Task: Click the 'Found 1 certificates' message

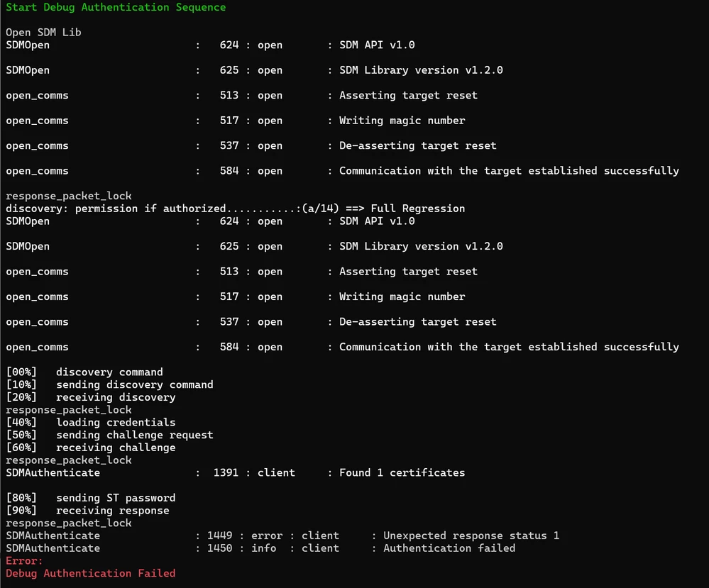Action: (402, 473)
